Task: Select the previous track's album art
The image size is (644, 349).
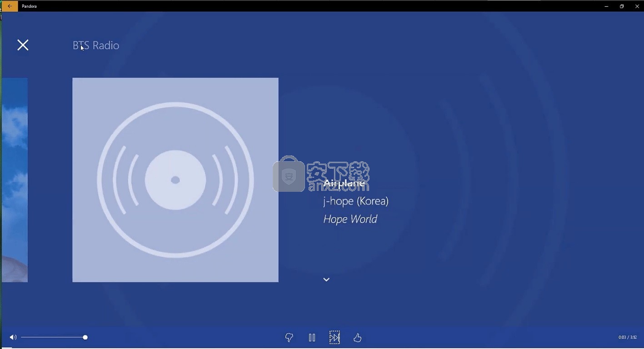Action: point(15,180)
